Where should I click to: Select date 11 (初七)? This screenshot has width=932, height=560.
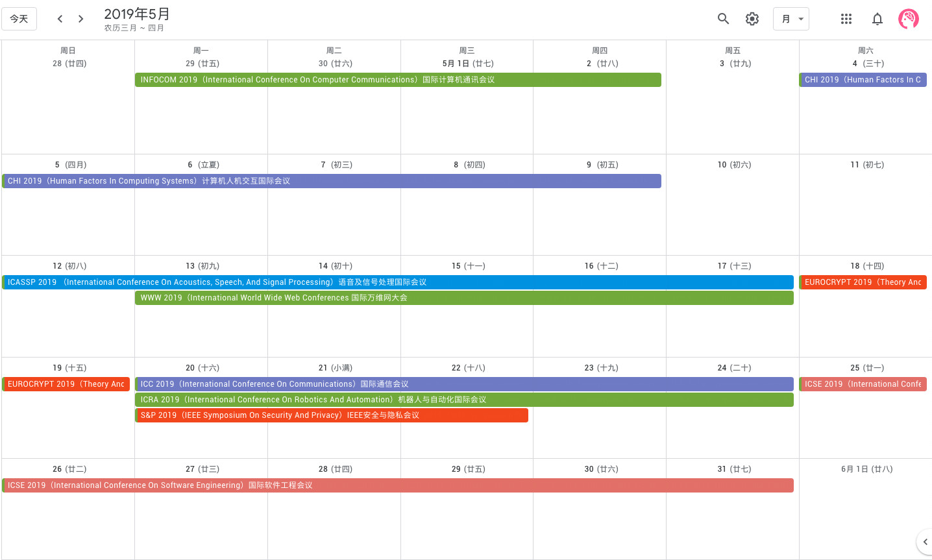point(867,165)
